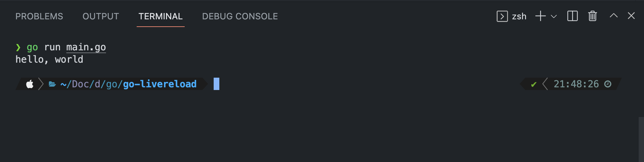The width and height of the screenshot is (644, 162).
Task: Maximize panel with the up chevron
Action: pos(613,16)
